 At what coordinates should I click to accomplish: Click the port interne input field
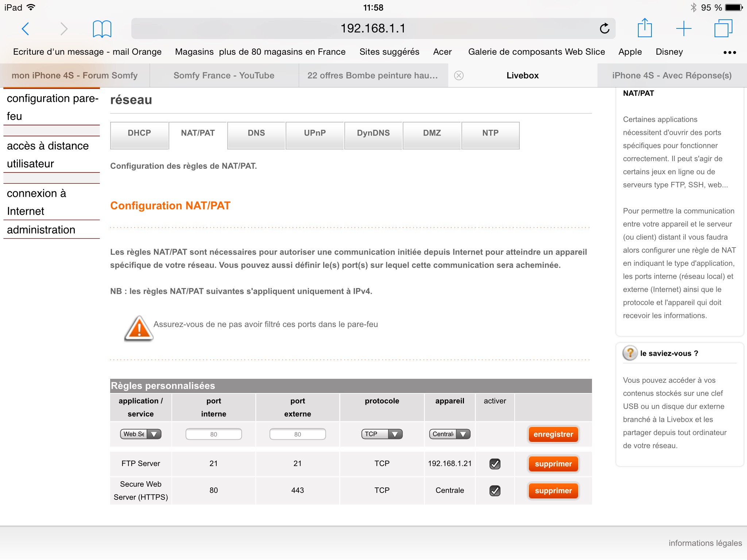213,434
